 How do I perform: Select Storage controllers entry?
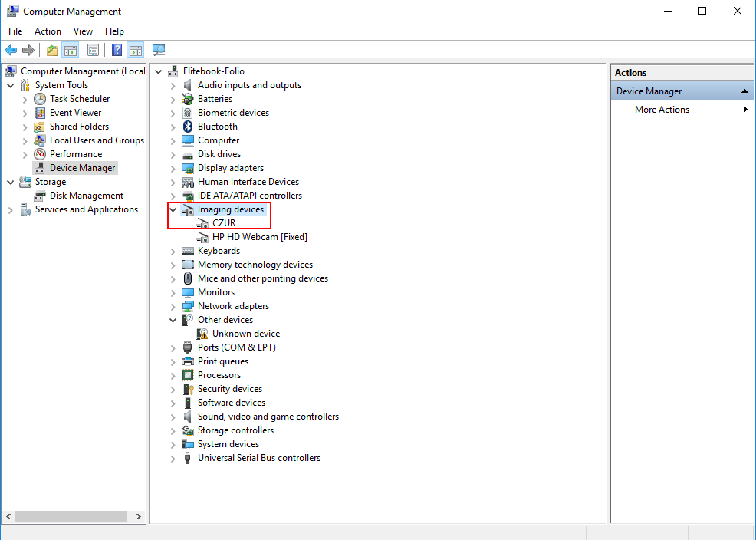[x=235, y=430]
